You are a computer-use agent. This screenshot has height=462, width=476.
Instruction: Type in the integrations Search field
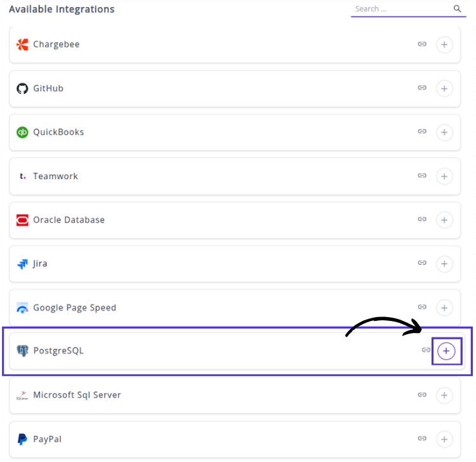point(400,9)
